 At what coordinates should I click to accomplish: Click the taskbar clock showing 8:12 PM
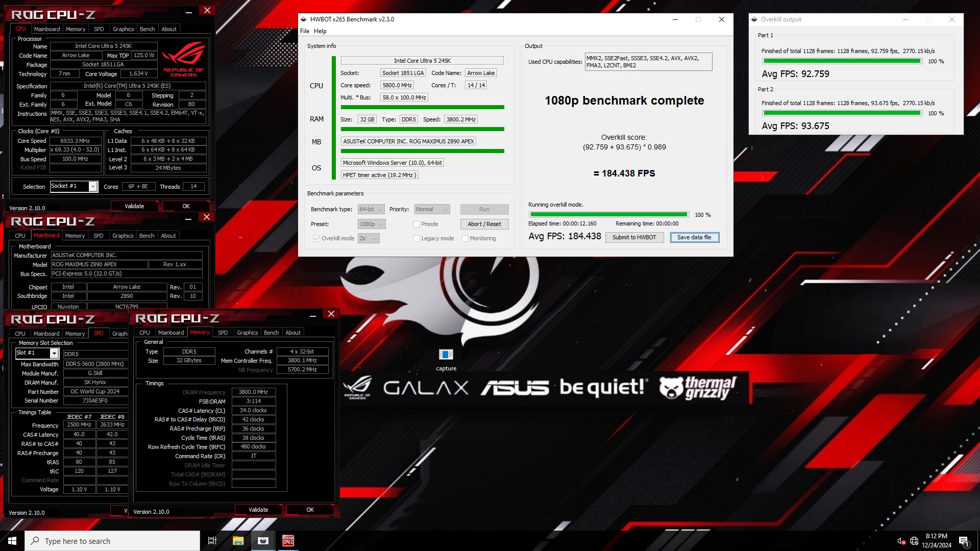tap(936, 541)
